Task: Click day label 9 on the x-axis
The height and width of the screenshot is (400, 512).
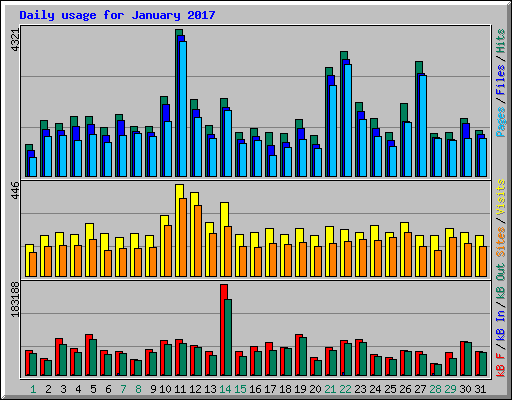Action: [x=153, y=389]
